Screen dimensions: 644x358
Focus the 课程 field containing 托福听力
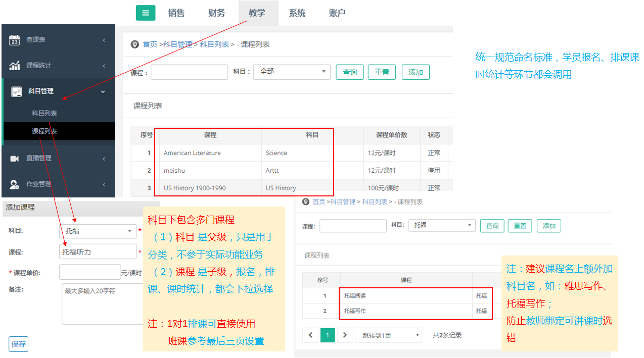coord(98,251)
